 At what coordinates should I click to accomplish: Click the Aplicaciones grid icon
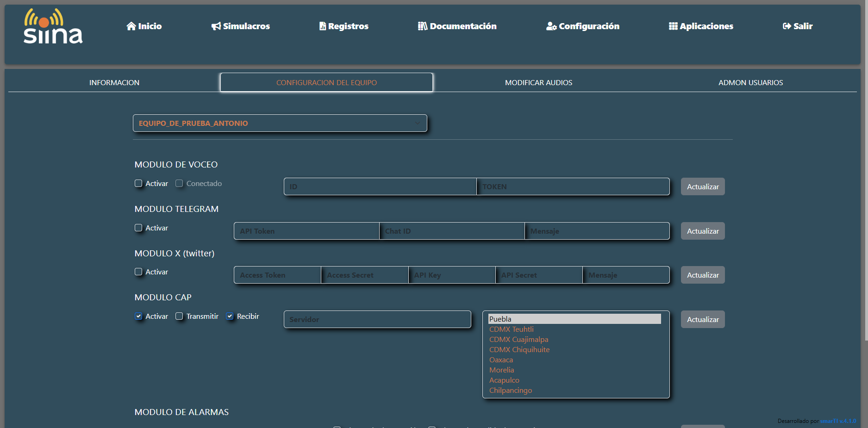672,26
